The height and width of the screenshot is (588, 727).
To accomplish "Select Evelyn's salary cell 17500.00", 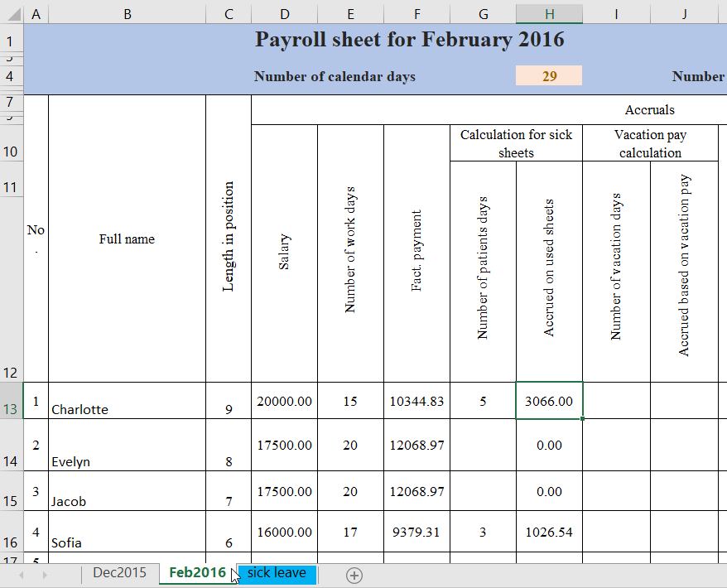I will (284, 446).
